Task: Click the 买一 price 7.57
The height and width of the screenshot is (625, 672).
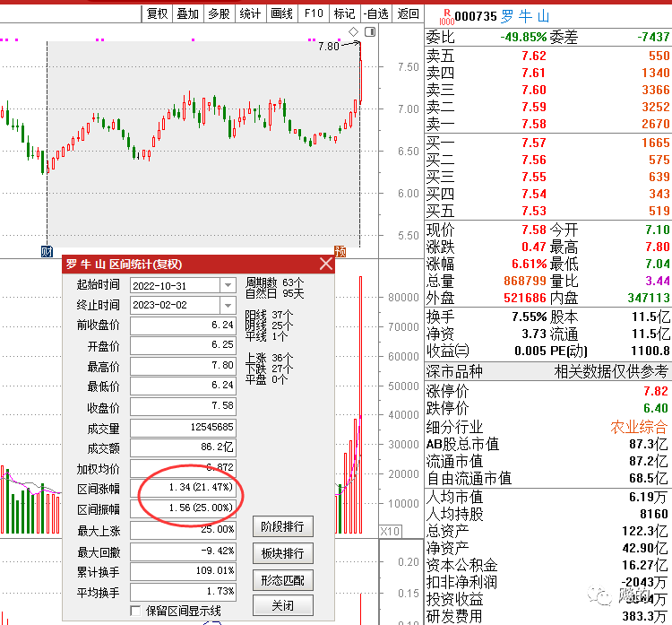Action: 534,143
